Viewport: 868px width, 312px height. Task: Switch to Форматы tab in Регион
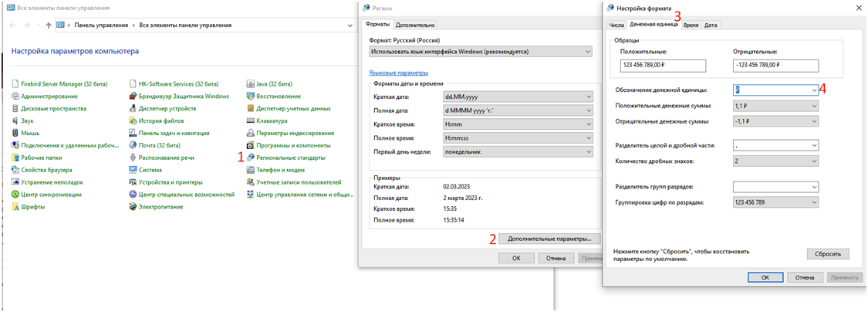378,25
